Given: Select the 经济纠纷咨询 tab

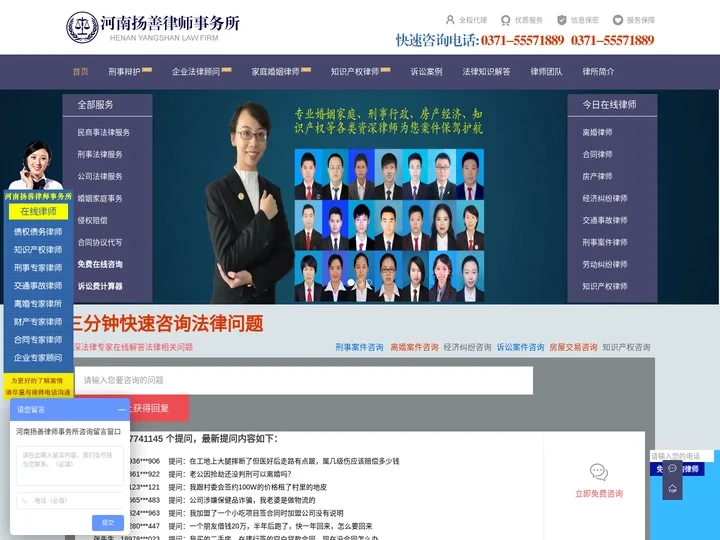Looking at the screenshot, I should [467, 347].
